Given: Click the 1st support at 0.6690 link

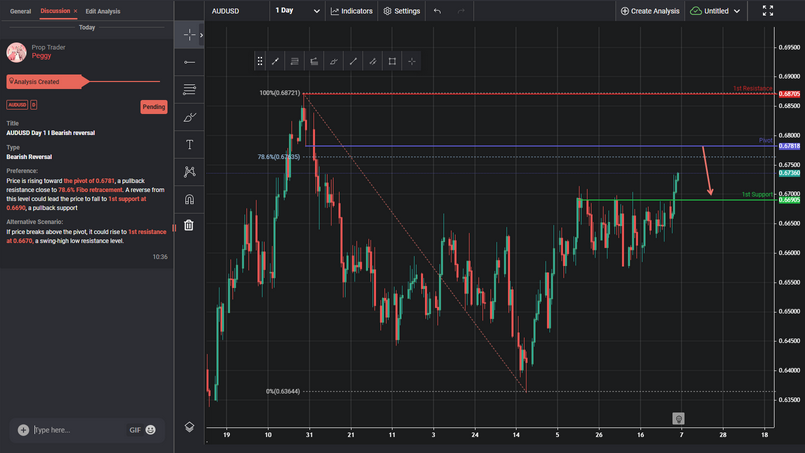Looking at the screenshot, I should pos(76,203).
